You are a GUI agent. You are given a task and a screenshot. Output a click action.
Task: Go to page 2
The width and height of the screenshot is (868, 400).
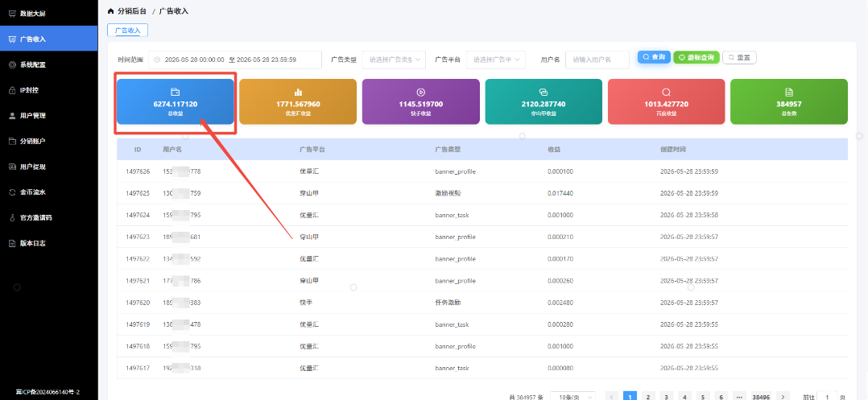pos(648,398)
